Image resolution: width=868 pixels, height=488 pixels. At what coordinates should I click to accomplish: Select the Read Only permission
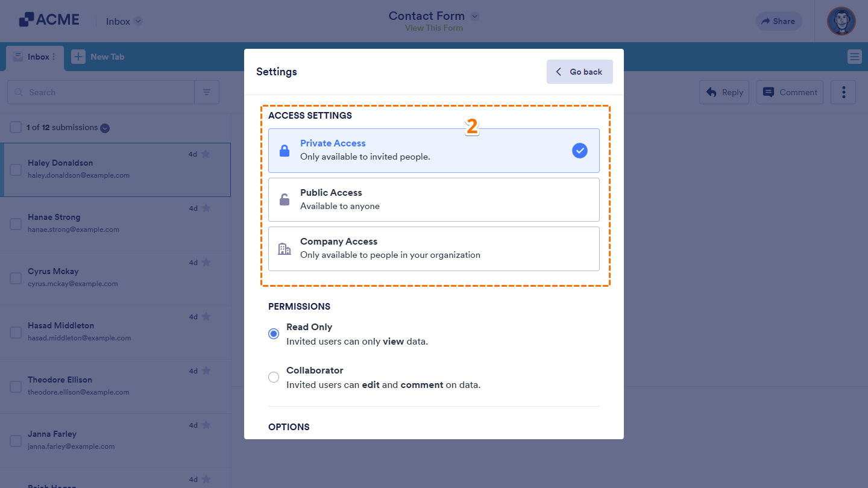(x=274, y=333)
